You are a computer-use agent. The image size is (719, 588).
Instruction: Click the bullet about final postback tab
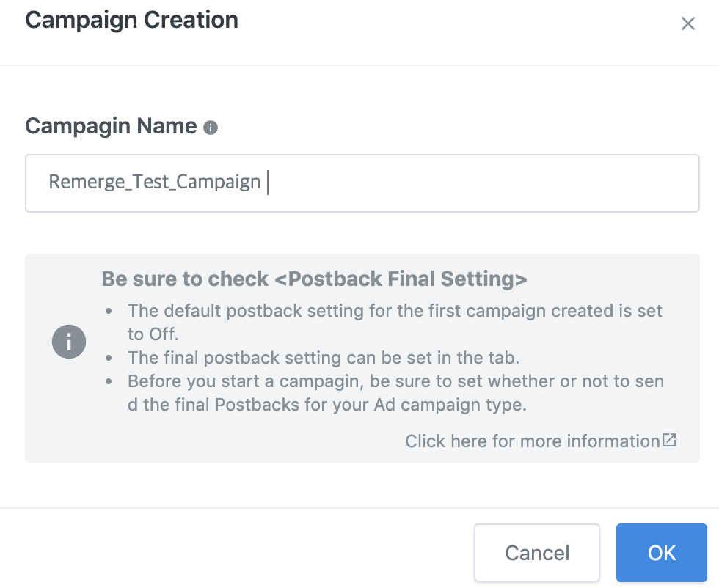324,358
